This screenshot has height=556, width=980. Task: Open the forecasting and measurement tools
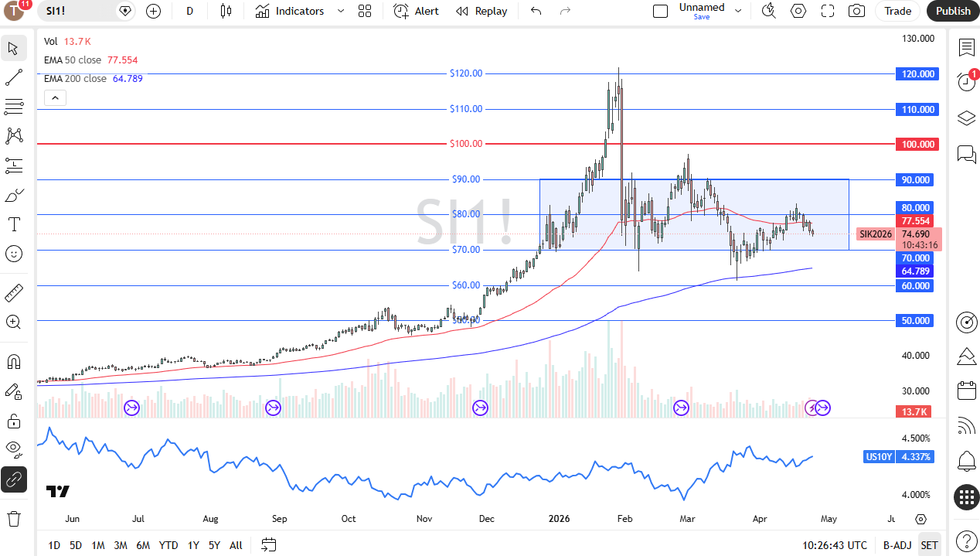[x=13, y=165]
